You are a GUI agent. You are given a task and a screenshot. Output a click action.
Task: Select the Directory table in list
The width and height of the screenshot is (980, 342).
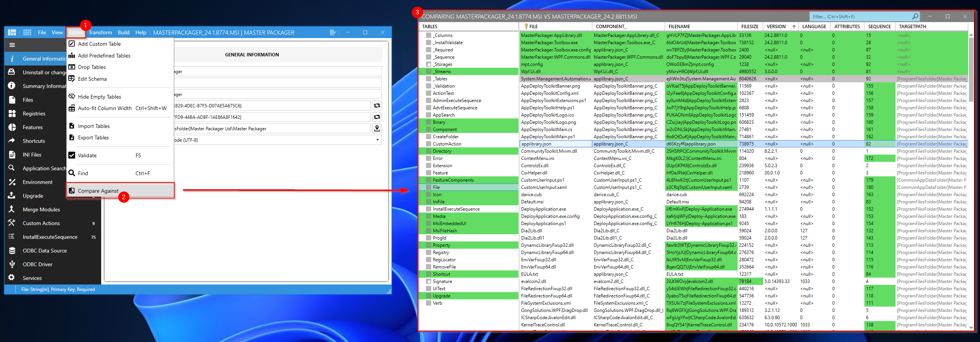[469, 151]
